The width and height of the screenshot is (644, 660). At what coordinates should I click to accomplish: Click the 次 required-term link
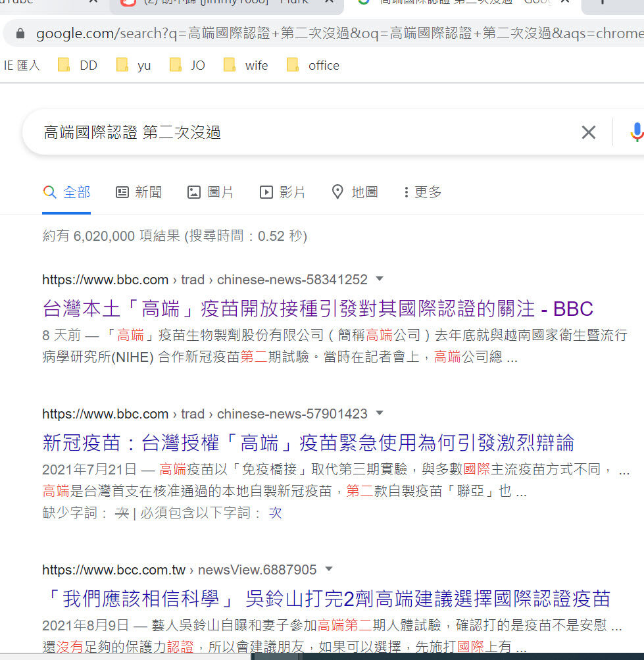pyautogui.click(x=275, y=513)
